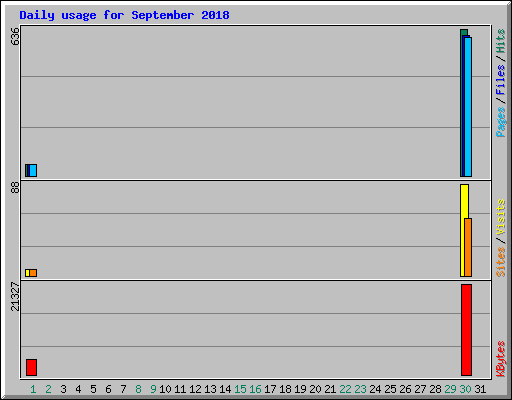
Task: Click the 21327 y-axis label
Action: (x=15, y=297)
